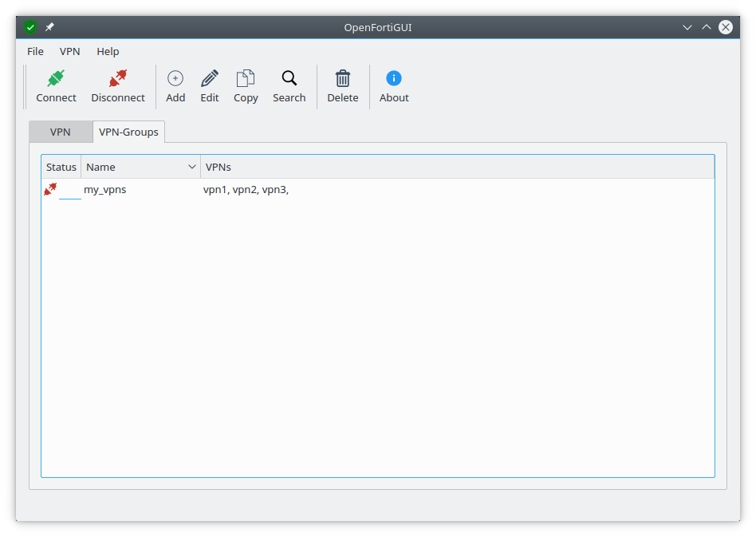
Task: Open the VPN menu
Action: pyautogui.click(x=70, y=51)
